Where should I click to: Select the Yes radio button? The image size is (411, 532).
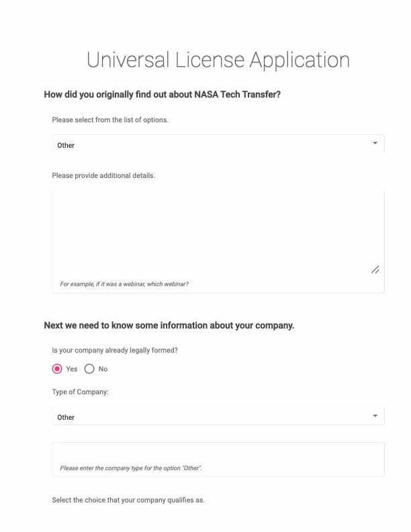57,369
